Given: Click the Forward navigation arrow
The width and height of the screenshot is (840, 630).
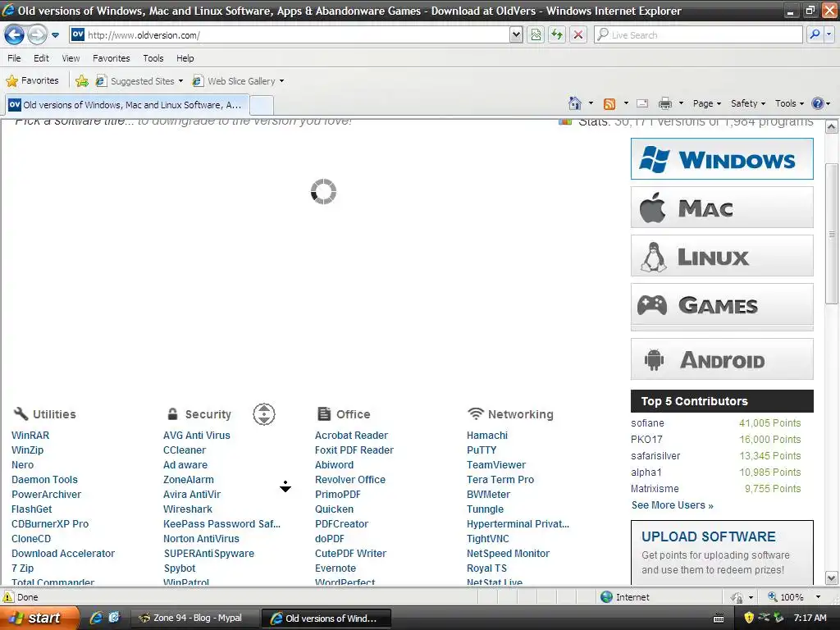Looking at the screenshot, I should pyautogui.click(x=36, y=35).
